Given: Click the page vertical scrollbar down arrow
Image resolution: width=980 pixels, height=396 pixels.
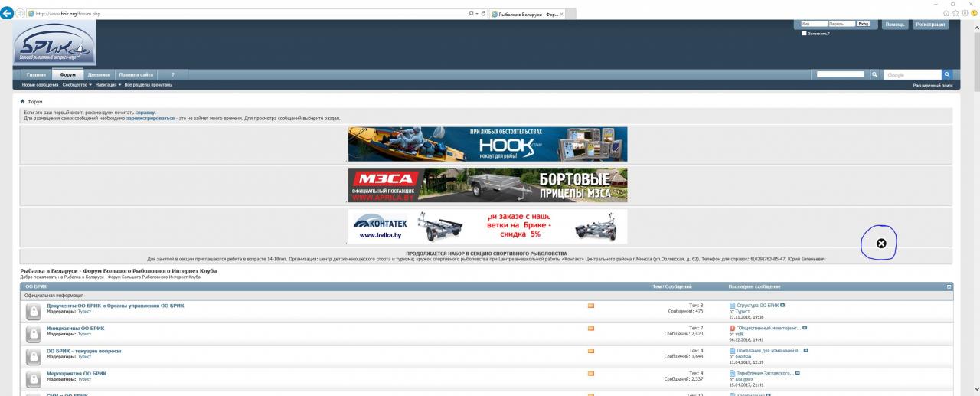Looking at the screenshot, I should tap(975, 389).
